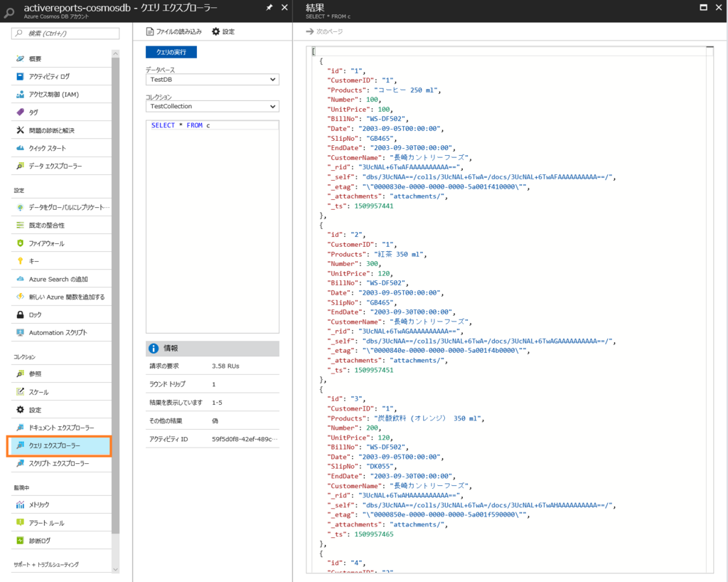The width and height of the screenshot is (728, 582).
Task: Open Automation スクリプト icon
Action: 20,332
